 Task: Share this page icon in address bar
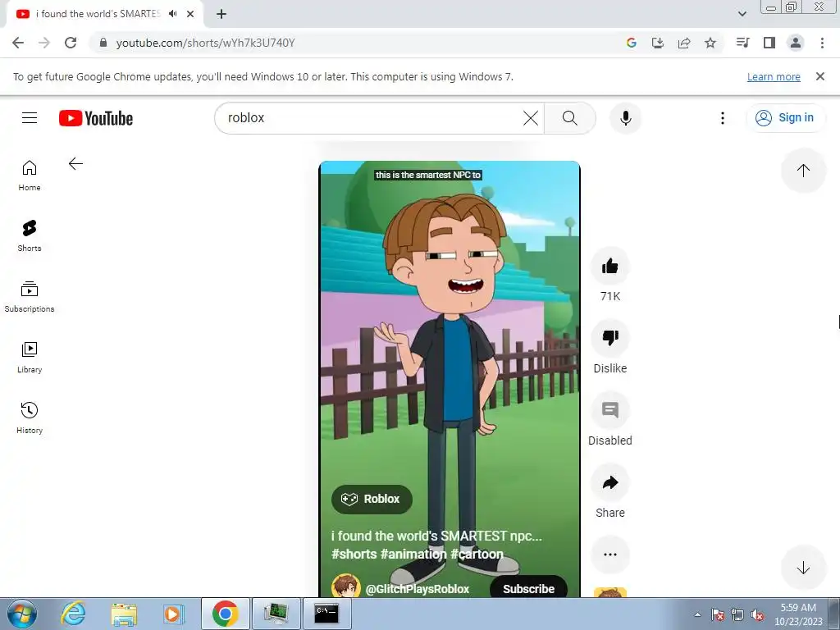pos(684,43)
